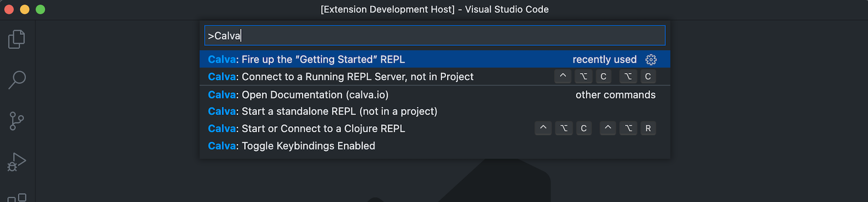Viewport: 868px width, 202px height.
Task: Open the Search view in activity bar
Action: coord(17,80)
